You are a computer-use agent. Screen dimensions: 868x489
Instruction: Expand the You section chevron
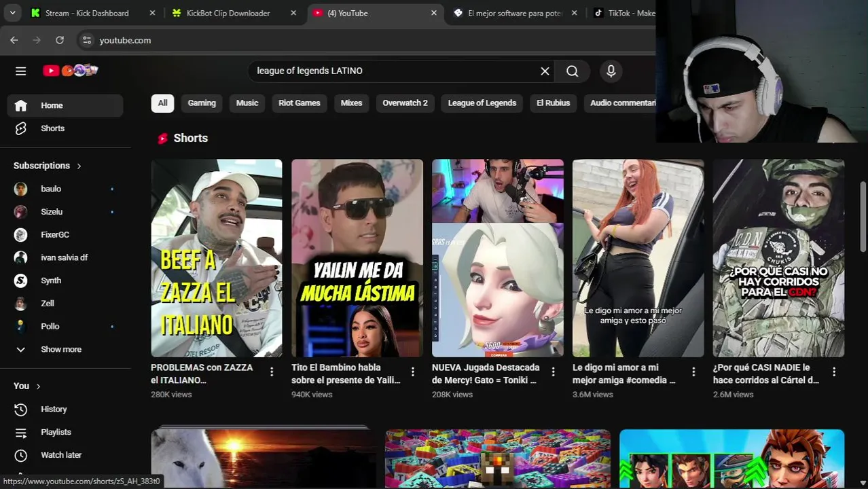38,386
